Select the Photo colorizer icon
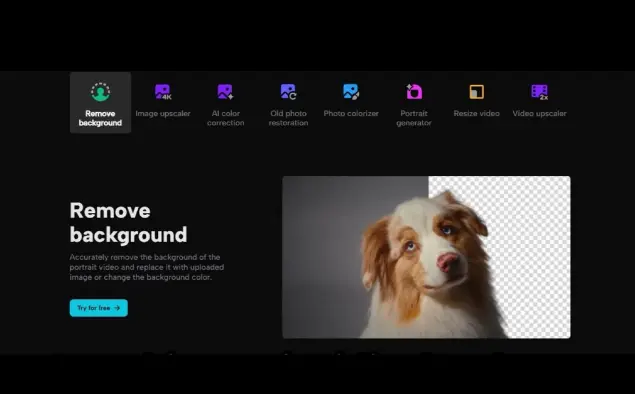Screen dimensions: 635x394 [351, 92]
